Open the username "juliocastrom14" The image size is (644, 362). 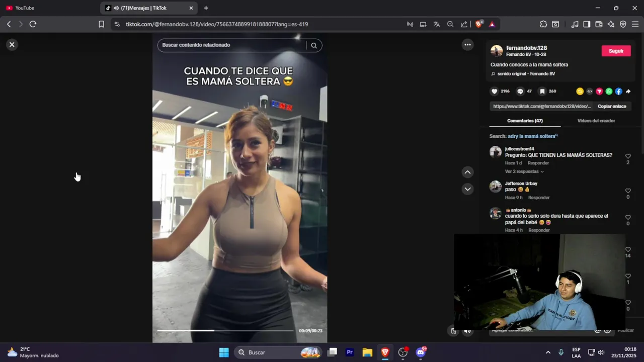(520, 149)
